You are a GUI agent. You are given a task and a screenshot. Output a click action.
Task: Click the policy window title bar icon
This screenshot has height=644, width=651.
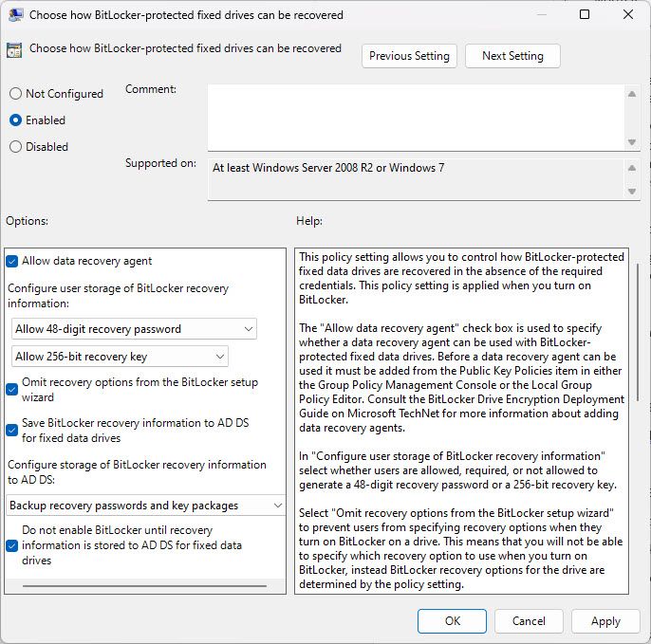pos(15,15)
